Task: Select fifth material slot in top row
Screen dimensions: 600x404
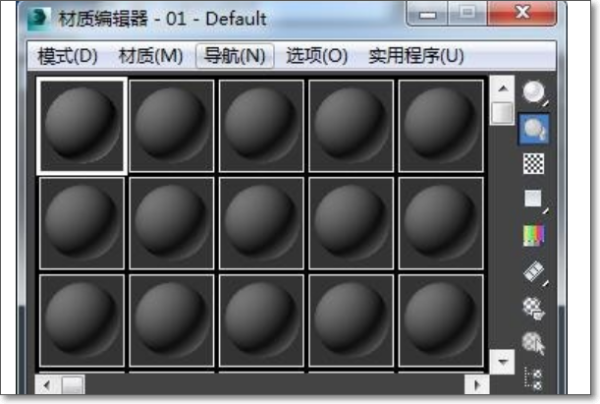Action: coord(441,126)
